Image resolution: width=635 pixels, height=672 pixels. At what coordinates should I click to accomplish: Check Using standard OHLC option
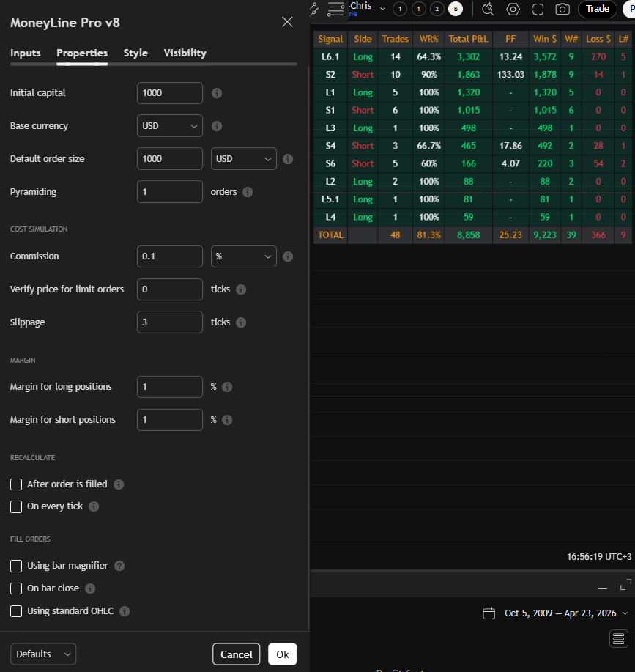pos(16,611)
